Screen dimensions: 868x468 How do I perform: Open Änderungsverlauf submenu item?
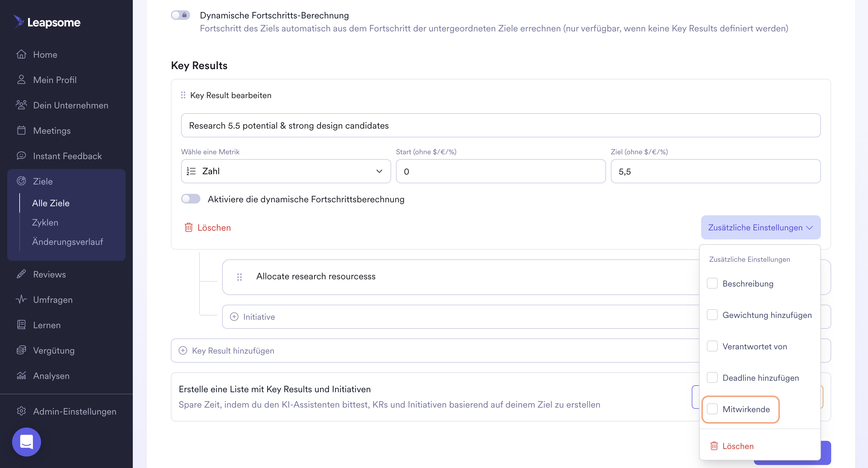(x=67, y=242)
